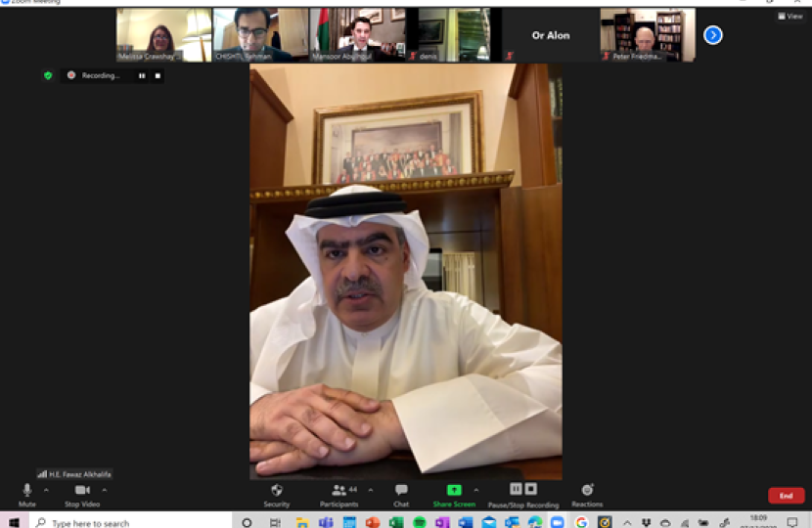Pause the recording from the toolbar
Viewport: 812px width, 528px height.
coord(516,489)
